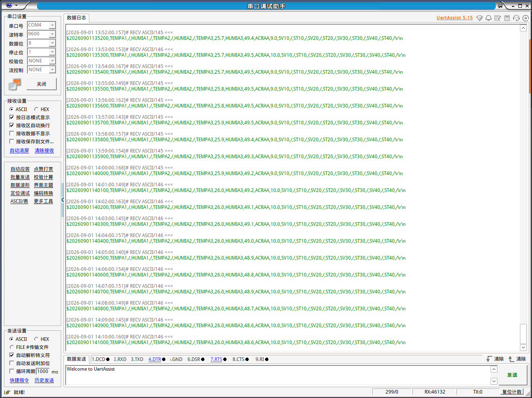Open the 波特率 9600 dropdown

52,34
